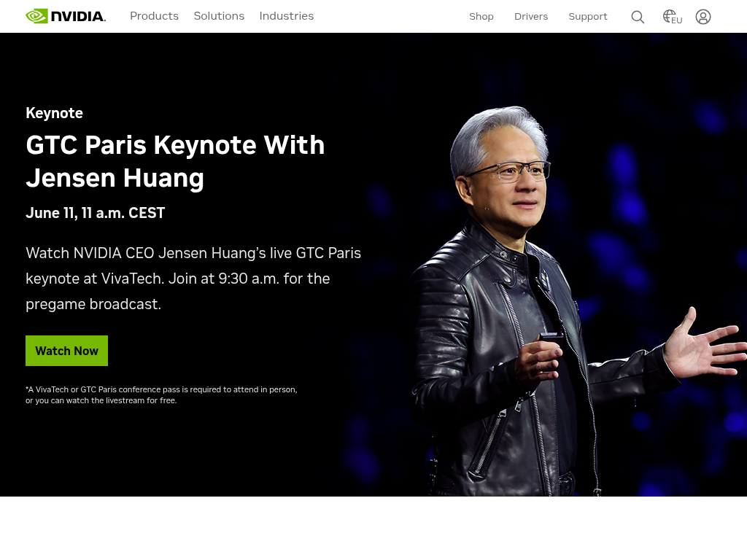Open the Support link
Screen dimensions: 747x560
click(x=588, y=17)
